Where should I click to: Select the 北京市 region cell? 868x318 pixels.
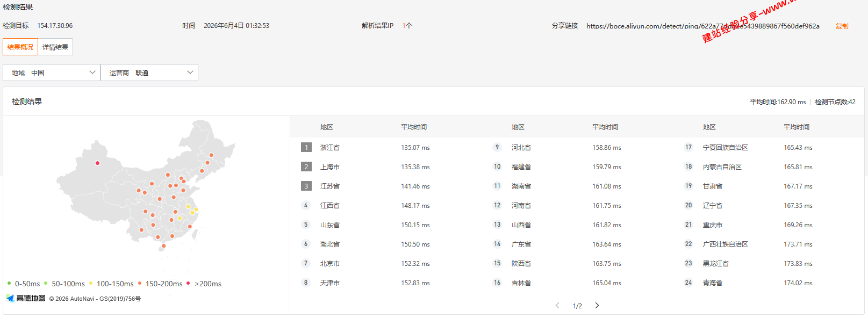tap(330, 263)
